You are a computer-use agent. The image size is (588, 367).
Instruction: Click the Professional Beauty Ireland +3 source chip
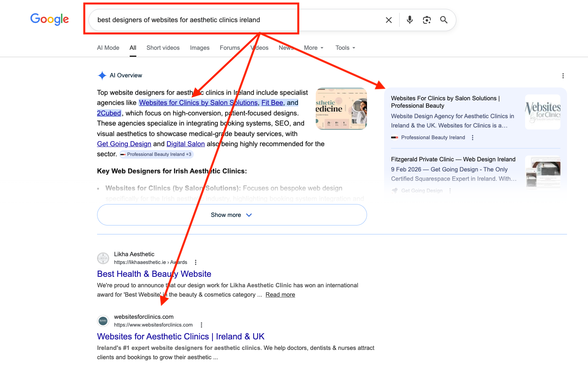click(156, 154)
